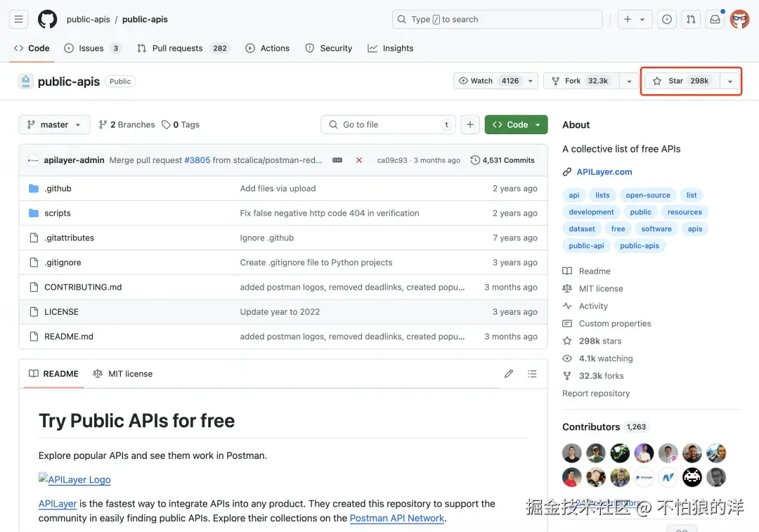Select the README tab above content
Screen dimensions: 759x532
pos(53,374)
